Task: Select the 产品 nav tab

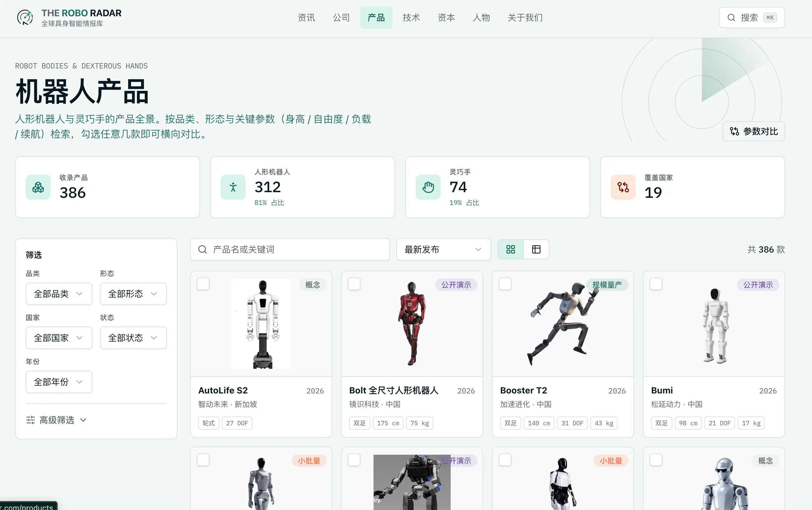Action: tap(376, 17)
